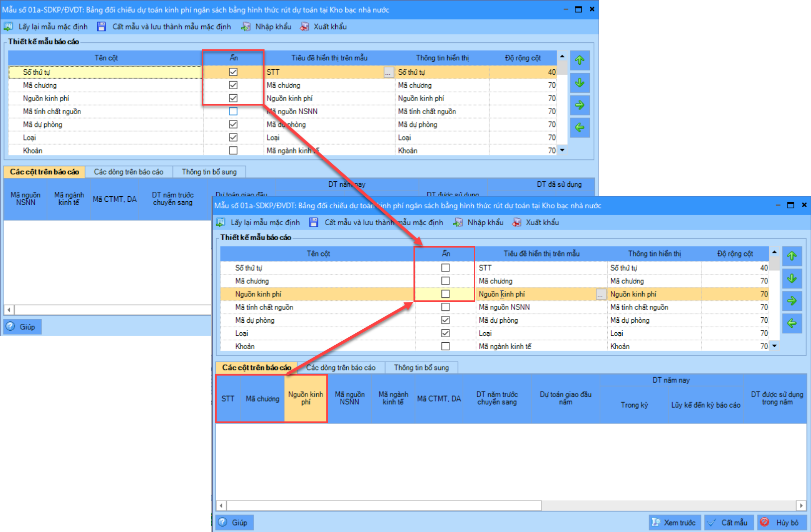The image size is (811, 532).
Task: Open Các cột trên báo cáo tab, back window
Action: click(x=44, y=172)
